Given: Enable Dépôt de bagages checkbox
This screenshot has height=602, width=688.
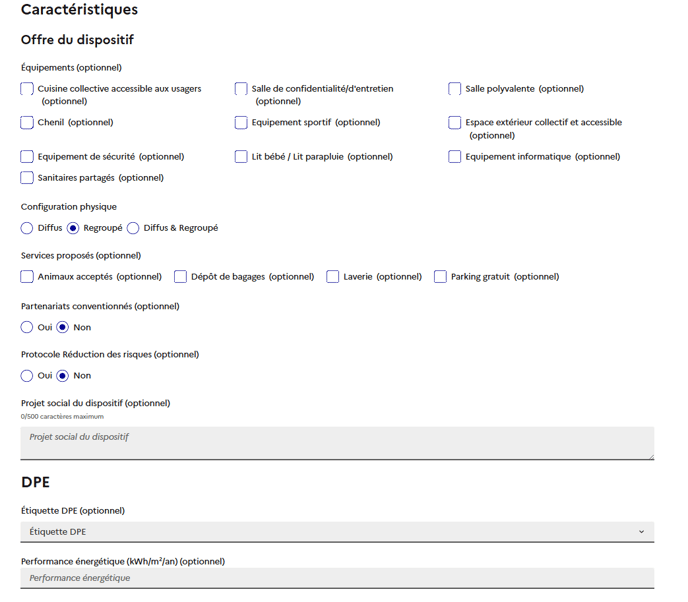Looking at the screenshot, I should [x=180, y=277].
